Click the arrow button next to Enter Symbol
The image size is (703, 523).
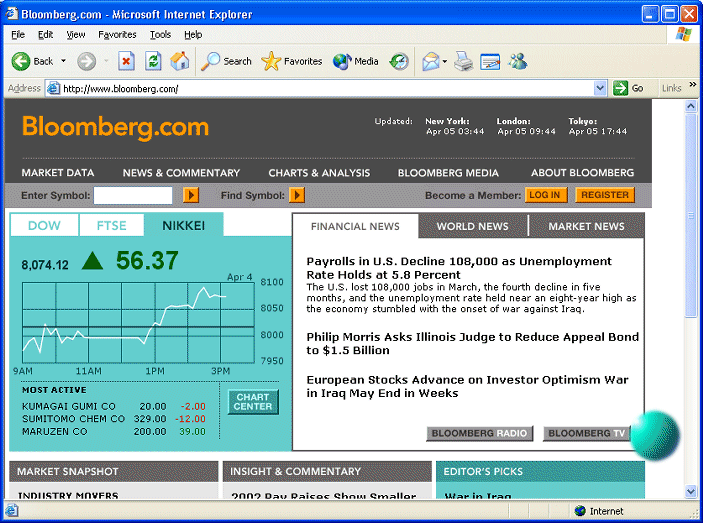[x=191, y=195]
